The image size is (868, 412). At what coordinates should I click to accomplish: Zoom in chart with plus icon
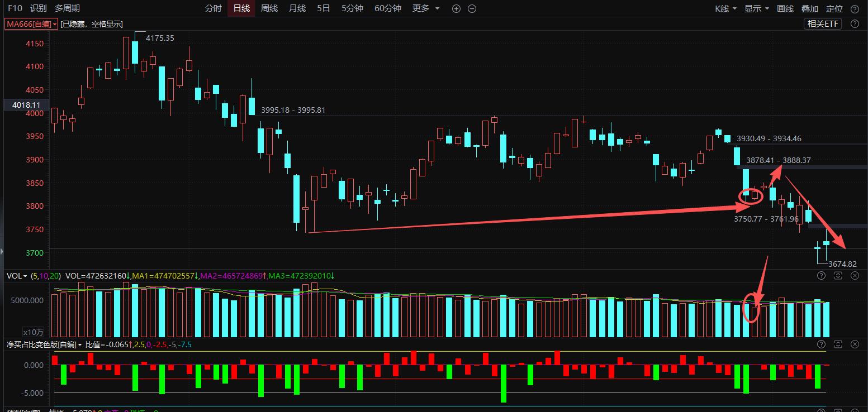pos(456,8)
